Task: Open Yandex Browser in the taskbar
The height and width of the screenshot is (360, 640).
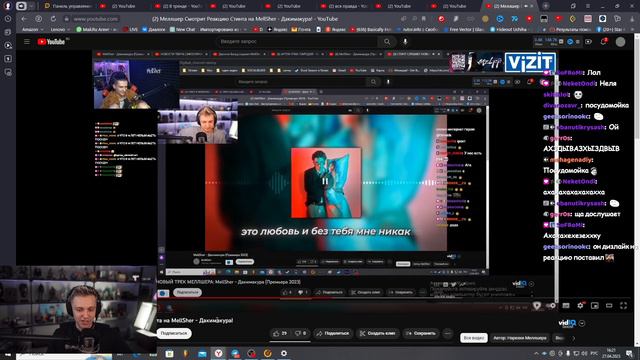Action: [x=218, y=353]
